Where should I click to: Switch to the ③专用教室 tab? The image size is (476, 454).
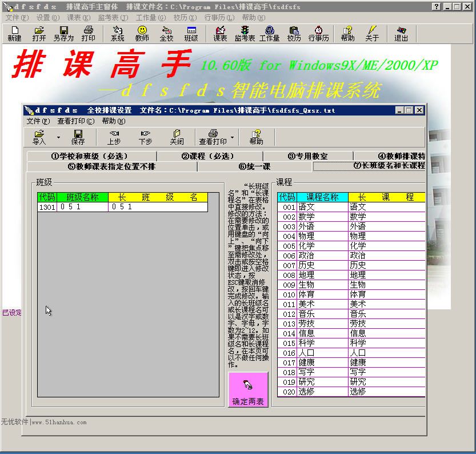coord(309,156)
